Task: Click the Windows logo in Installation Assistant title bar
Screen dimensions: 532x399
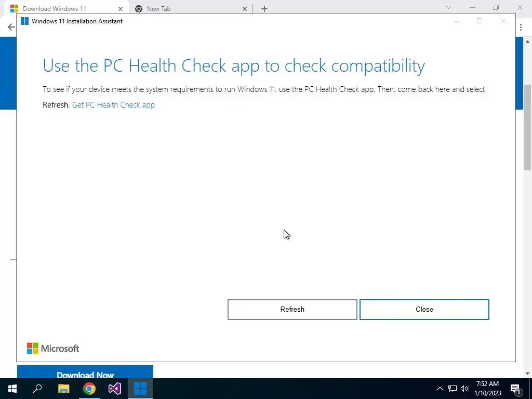Action: point(25,21)
